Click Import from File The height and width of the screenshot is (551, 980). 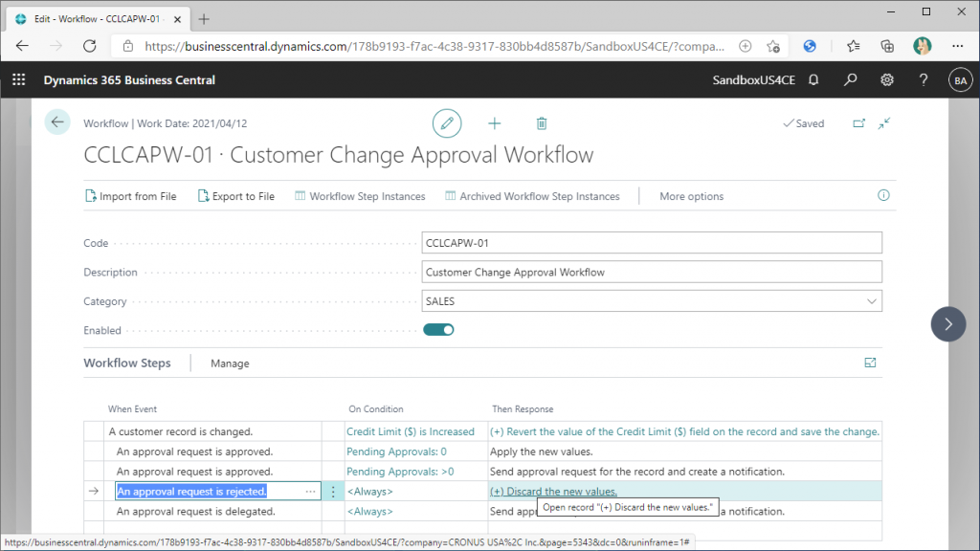point(130,196)
